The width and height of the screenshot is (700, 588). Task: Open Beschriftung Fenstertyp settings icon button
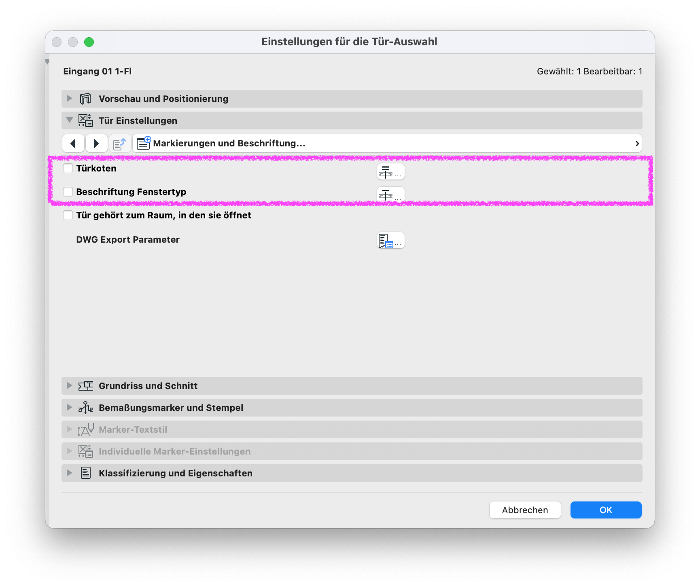[390, 194]
